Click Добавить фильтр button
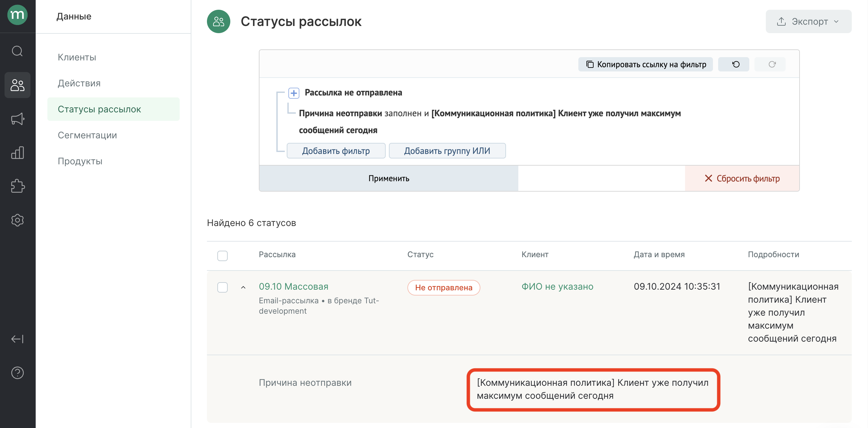The width and height of the screenshot is (868, 428). pos(336,150)
